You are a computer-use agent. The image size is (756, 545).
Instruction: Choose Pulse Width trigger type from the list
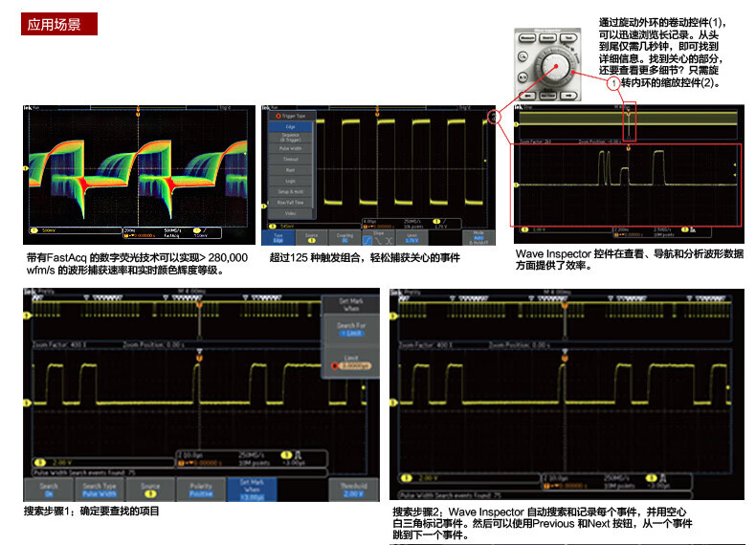coord(290,149)
